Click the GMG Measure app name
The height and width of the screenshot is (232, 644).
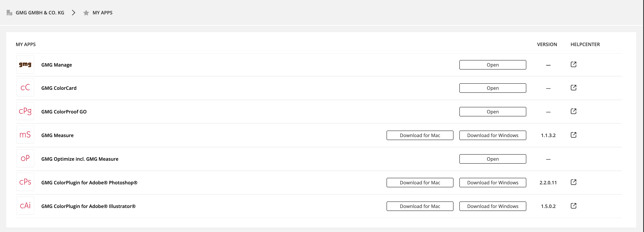pyautogui.click(x=57, y=135)
